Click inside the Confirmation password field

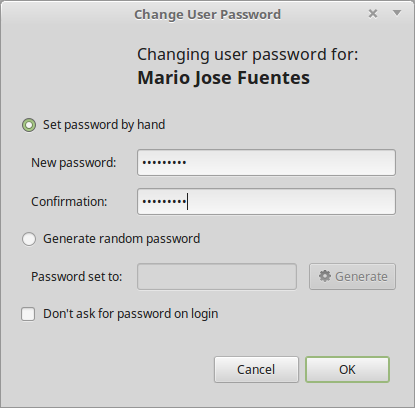(x=266, y=202)
